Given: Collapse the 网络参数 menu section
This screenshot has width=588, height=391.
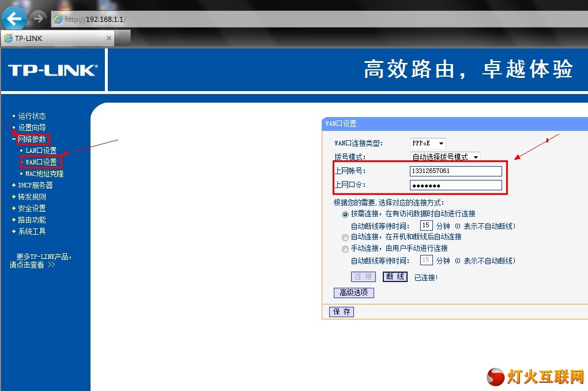Looking at the screenshot, I should [x=32, y=139].
